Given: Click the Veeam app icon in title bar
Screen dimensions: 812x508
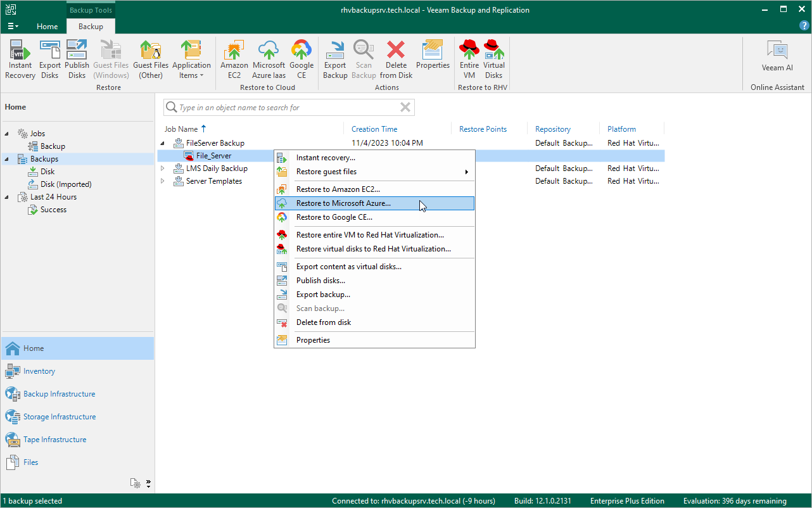Looking at the screenshot, I should tap(10, 10).
